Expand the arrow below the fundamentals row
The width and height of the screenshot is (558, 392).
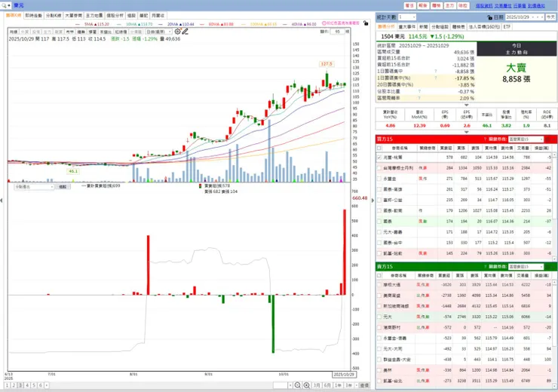pyautogui.click(x=466, y=132)
